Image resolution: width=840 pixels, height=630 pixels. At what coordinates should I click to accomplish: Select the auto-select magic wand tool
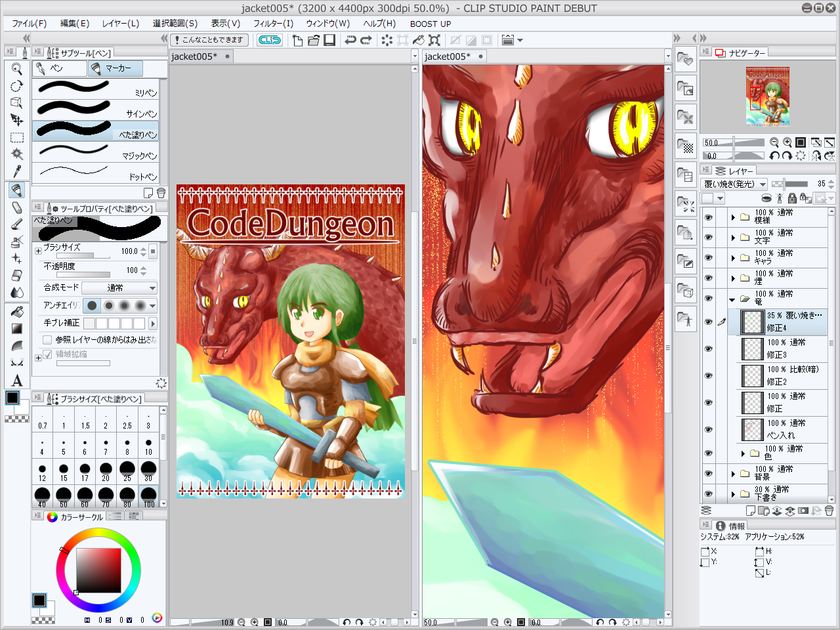(17, 154)
